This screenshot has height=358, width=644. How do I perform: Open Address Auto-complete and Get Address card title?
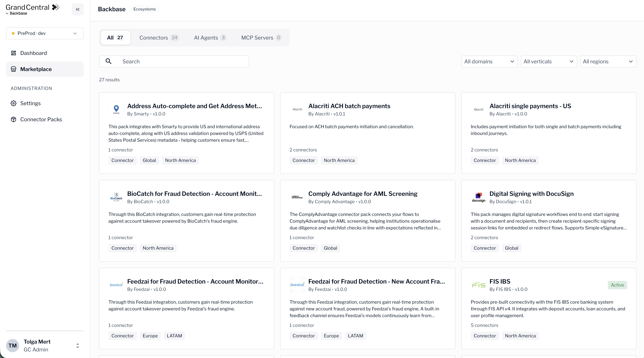click(195, 106)
